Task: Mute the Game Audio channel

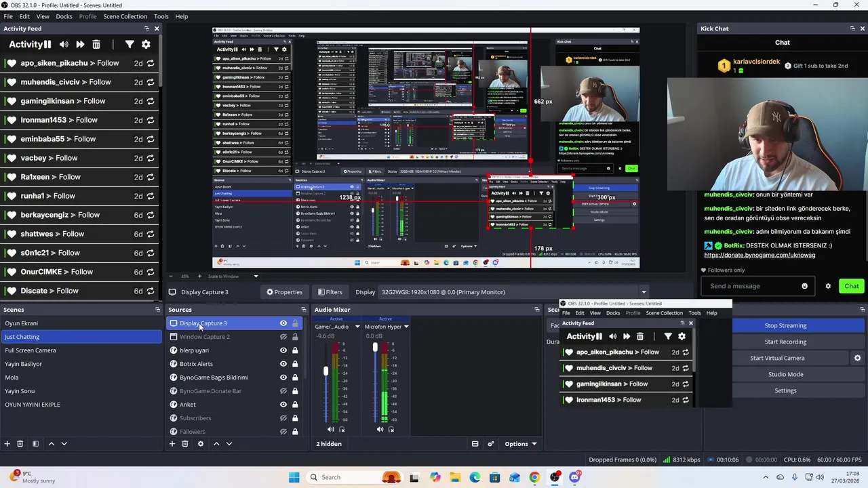Action: 331,429
